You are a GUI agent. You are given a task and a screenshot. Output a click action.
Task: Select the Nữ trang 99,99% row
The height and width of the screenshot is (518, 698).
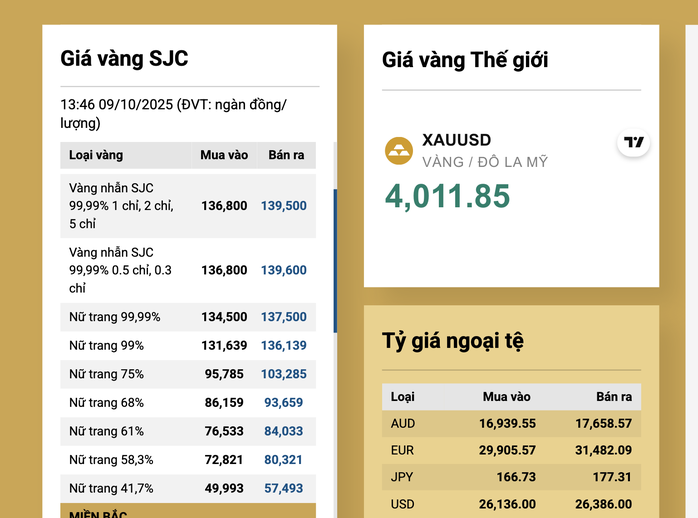pos(188,317)
